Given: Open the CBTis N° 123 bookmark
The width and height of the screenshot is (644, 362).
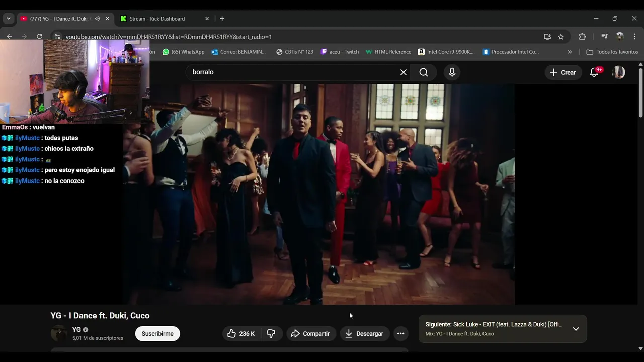Looking at the screenshot, I should pos(295,52).
